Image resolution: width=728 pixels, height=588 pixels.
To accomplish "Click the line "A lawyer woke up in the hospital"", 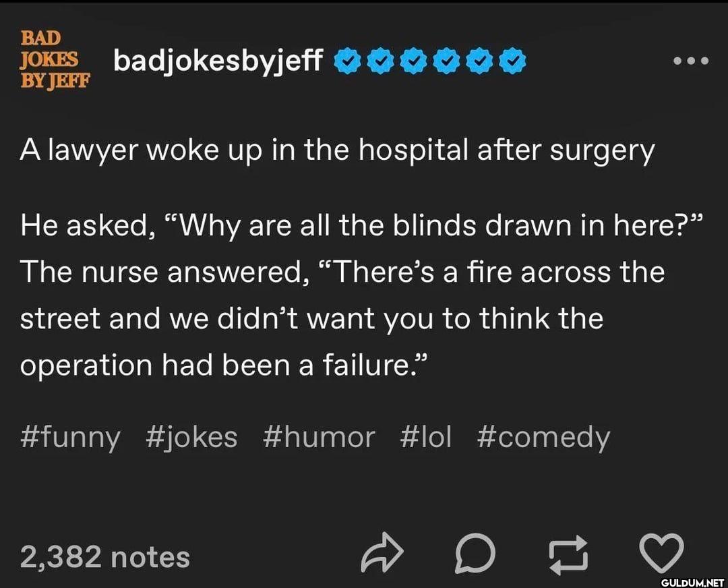I will [x=337, y=151].
